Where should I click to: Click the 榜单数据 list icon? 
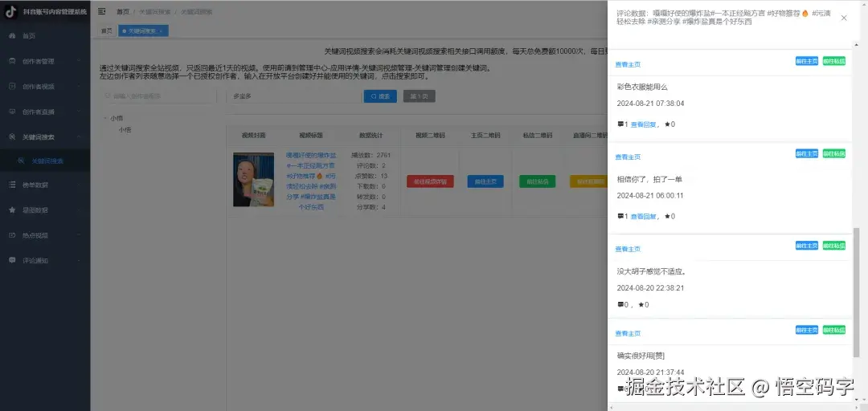[x=12, y=185]
